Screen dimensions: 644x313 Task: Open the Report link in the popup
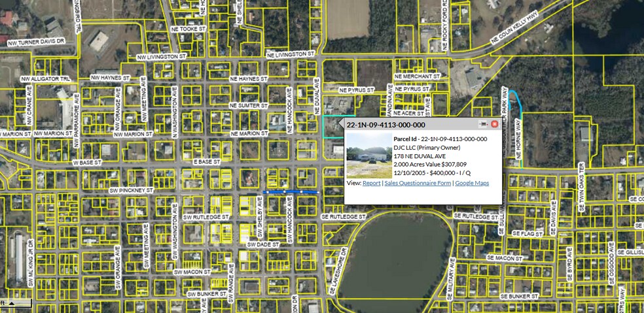pyautogui.click(x=371, y=183)
